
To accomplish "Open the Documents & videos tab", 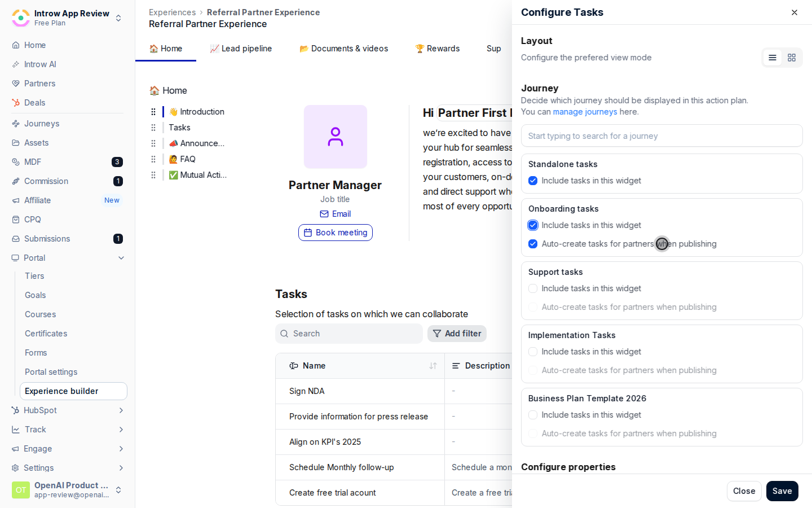I will tap(343, 49).
